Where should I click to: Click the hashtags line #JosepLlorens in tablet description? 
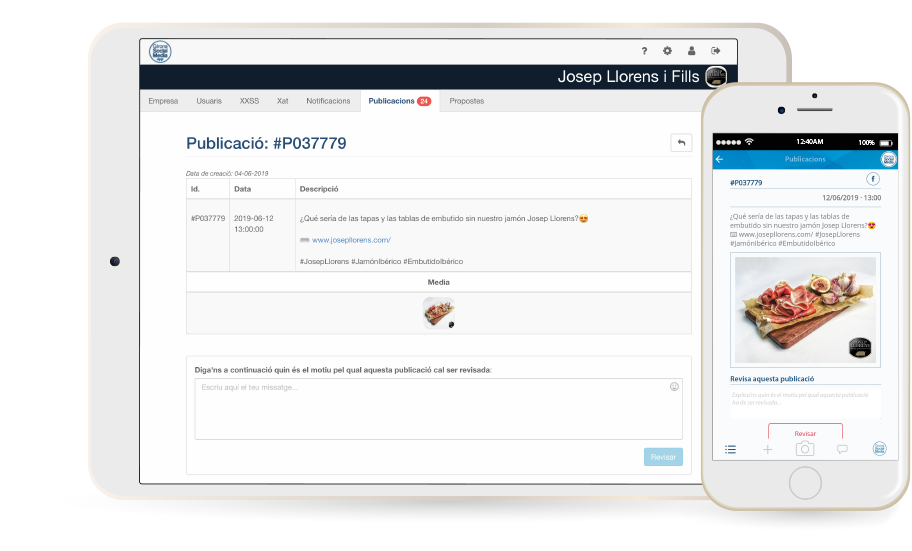pos(382,261)
